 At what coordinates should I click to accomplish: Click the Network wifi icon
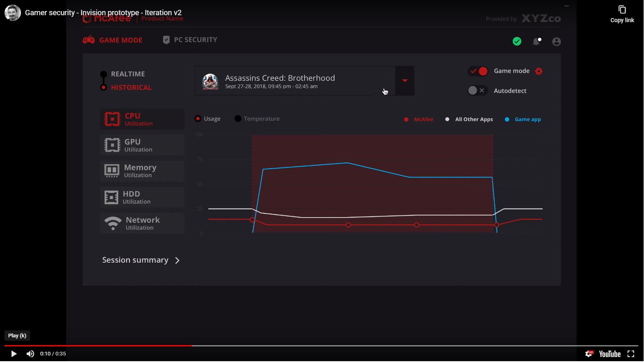coord(113,223)
